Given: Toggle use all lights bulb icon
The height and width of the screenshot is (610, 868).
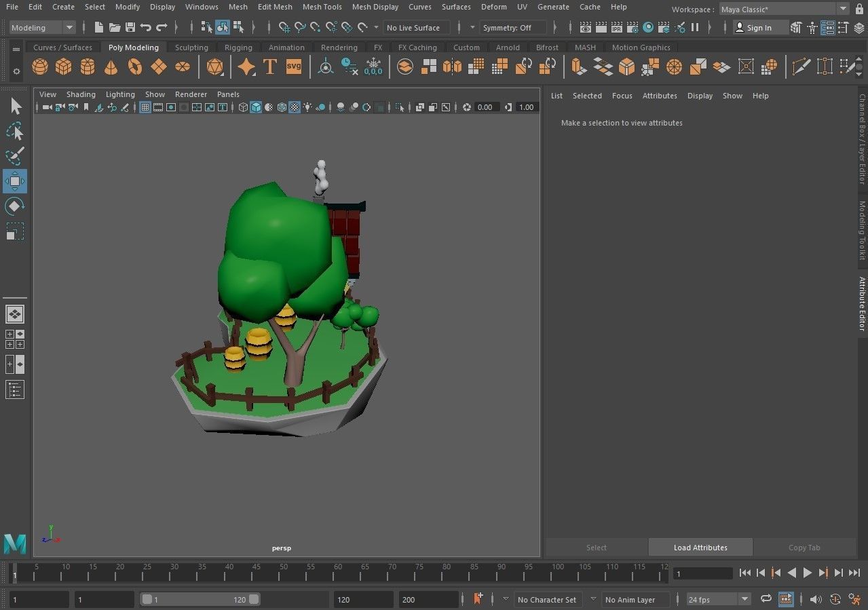Looking at the screenshot, I should [307, 107].
